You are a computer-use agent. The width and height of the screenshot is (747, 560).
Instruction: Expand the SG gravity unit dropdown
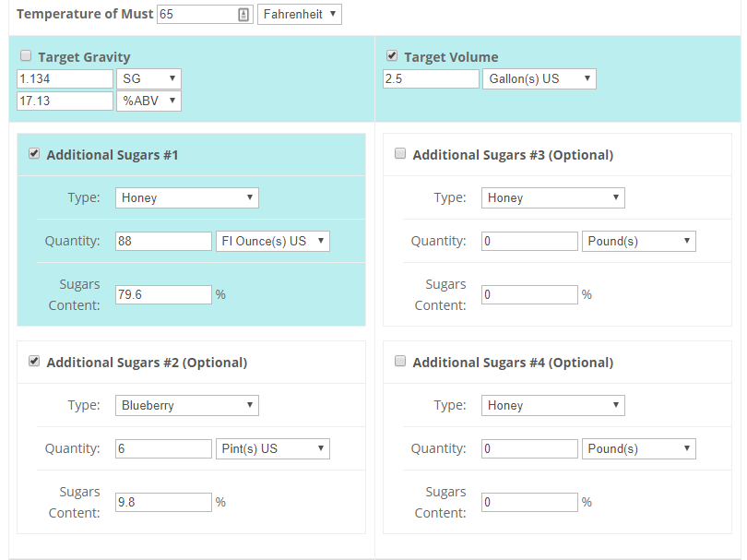148,78
